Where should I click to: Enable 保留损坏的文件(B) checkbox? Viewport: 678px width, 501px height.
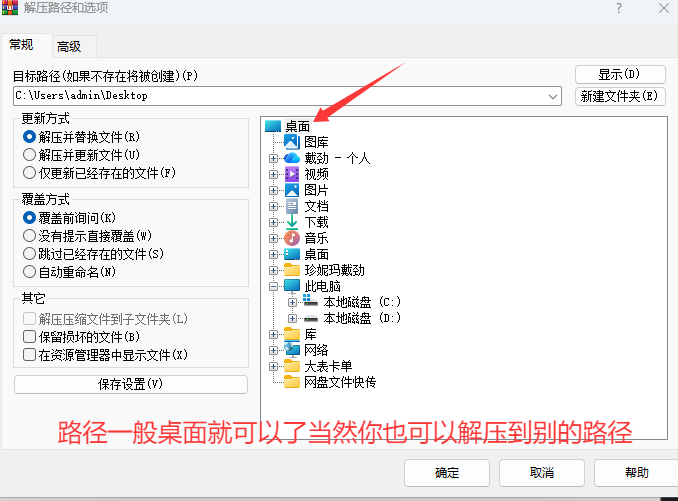pos(29,336)
